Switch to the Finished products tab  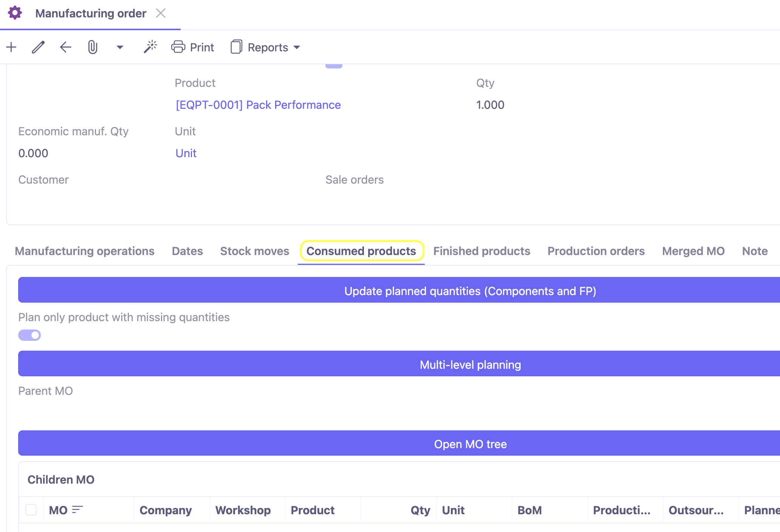(x=482, y=251)
